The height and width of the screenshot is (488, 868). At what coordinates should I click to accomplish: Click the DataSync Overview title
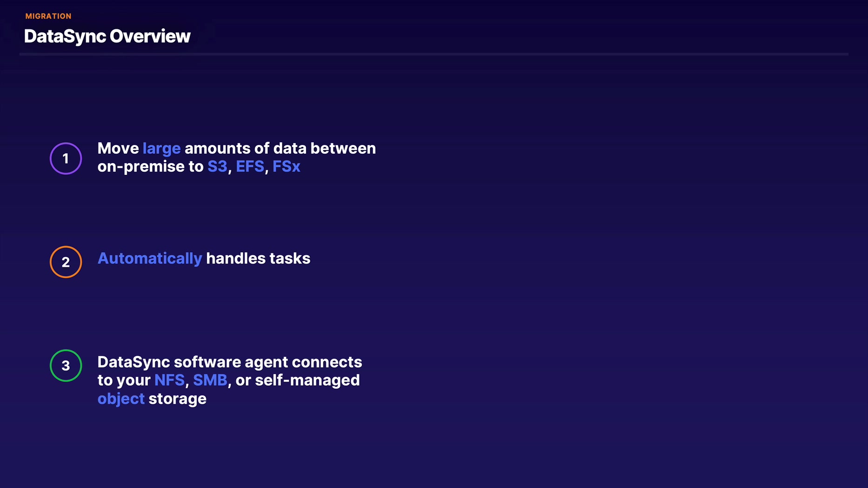[x=107, y=36]
